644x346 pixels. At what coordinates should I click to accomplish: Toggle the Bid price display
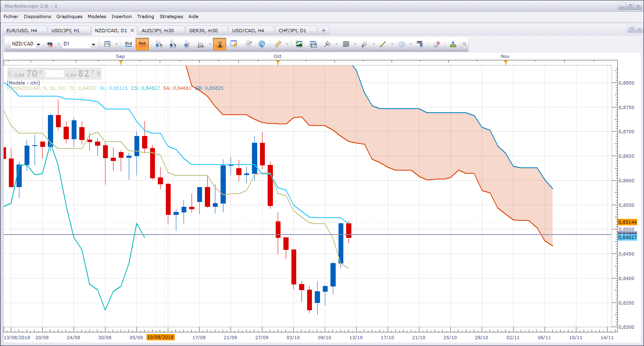click(128, 44)
